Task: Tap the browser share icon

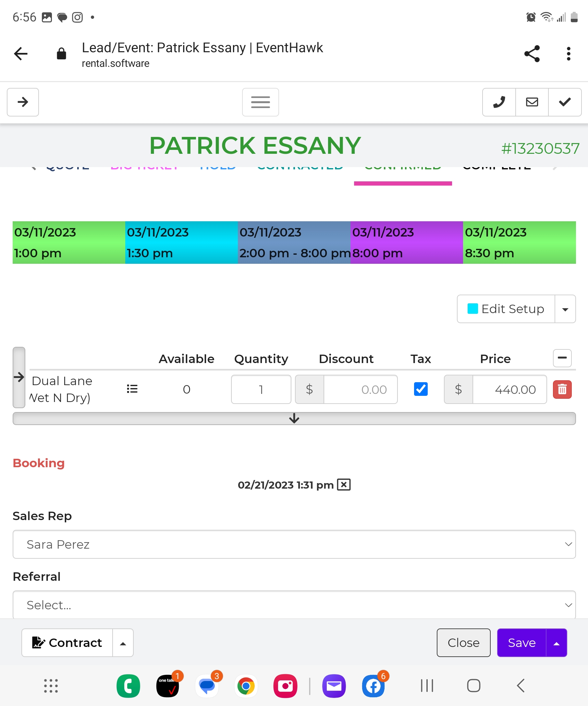Action: pyautogui.click(x=532, y=54)
